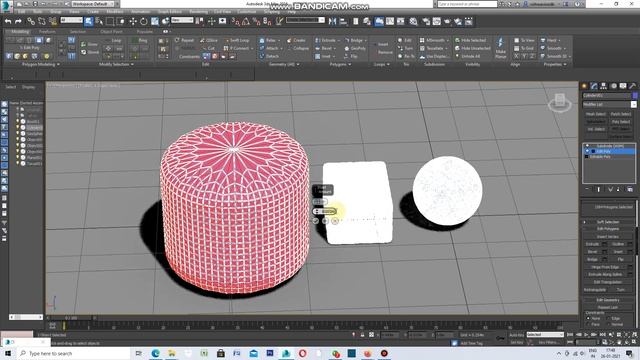
Task: Select the Rotate transform tool
Action: 144,21
